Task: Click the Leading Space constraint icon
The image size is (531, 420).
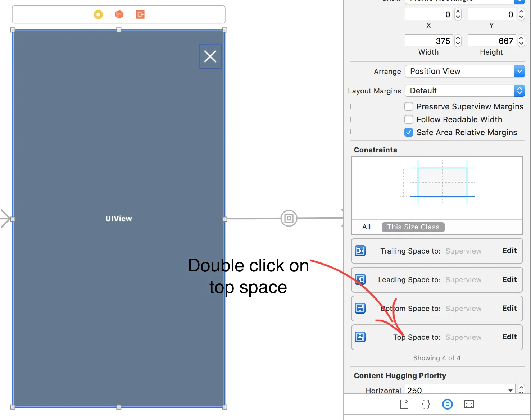Action: click(360, 279)
